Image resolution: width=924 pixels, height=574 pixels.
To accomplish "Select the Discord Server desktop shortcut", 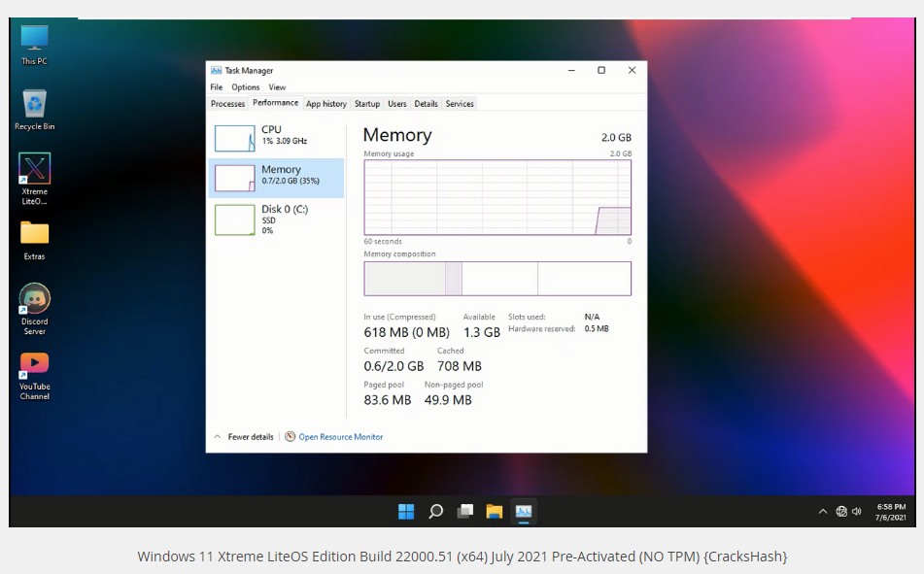I will click(x=35, y=309).
